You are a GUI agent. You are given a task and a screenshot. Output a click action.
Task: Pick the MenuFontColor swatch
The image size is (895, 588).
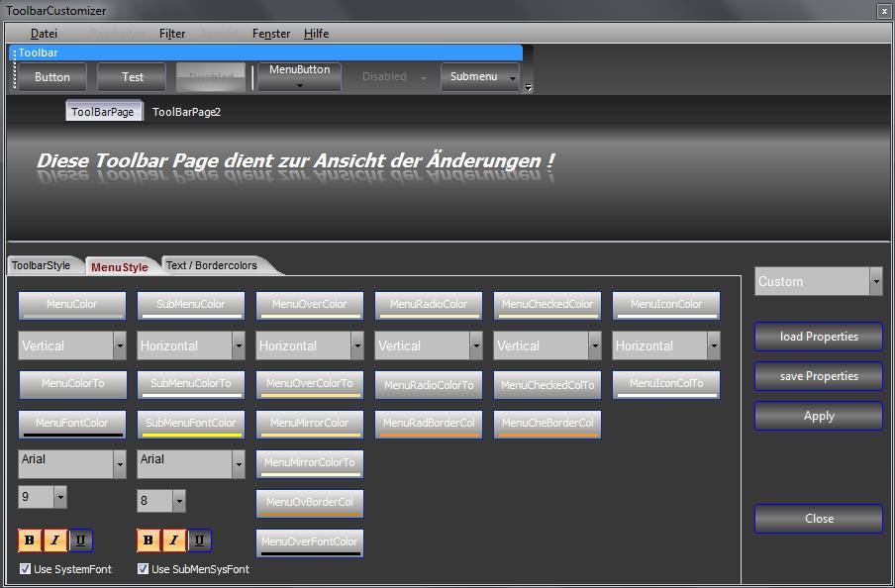pyautogui.click(x=72, y=424)
